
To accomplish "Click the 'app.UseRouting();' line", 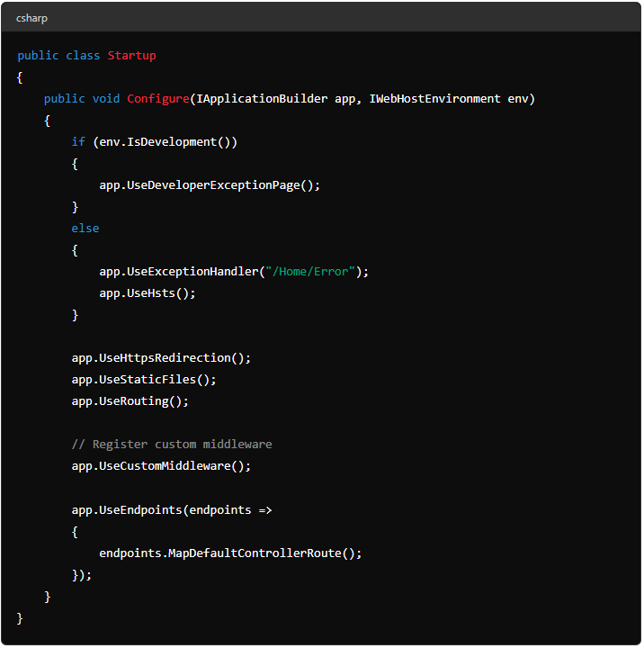I will (130, 401).
